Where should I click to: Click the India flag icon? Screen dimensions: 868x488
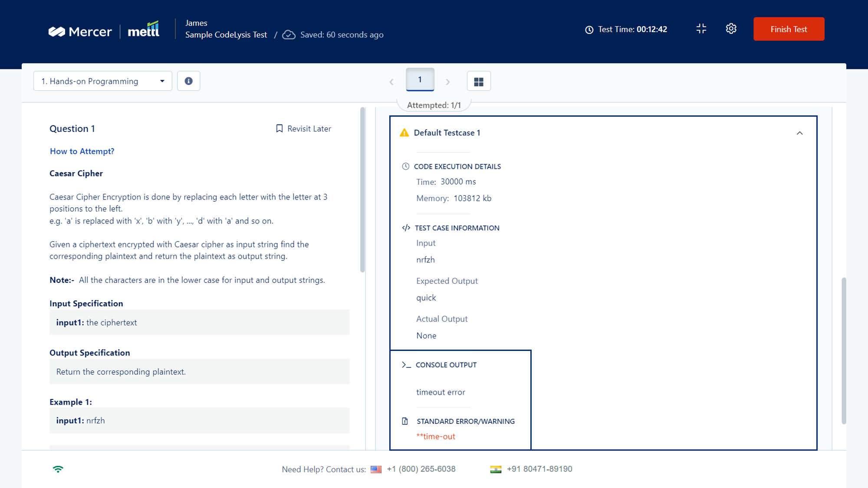coord(496,469)
